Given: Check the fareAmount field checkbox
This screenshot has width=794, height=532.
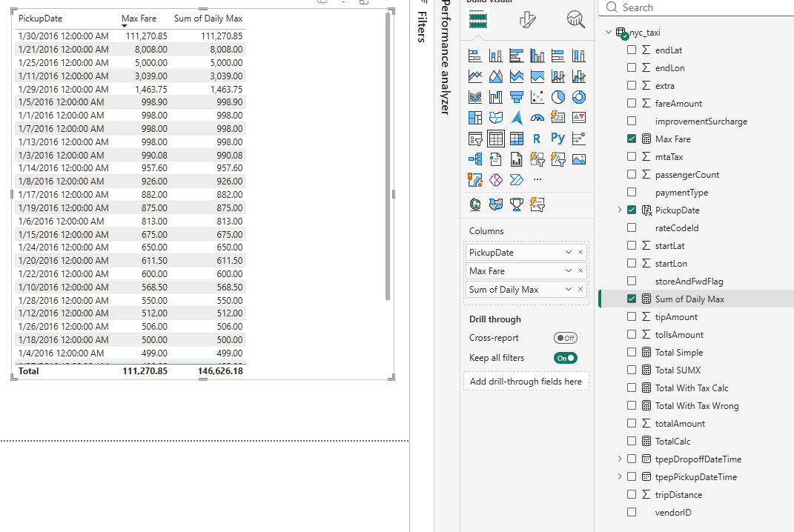Looking at the screenshot, I should [x=632, y=103].
